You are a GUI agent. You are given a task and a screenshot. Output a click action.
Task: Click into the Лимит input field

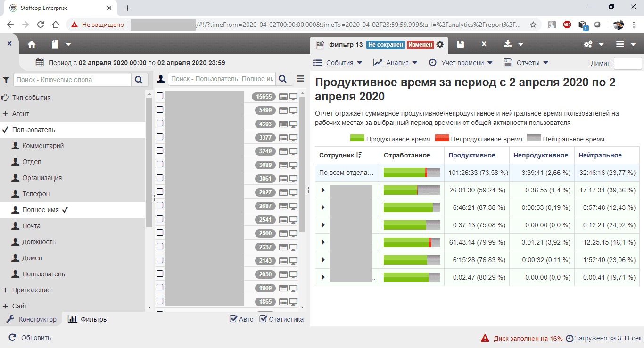627,63
